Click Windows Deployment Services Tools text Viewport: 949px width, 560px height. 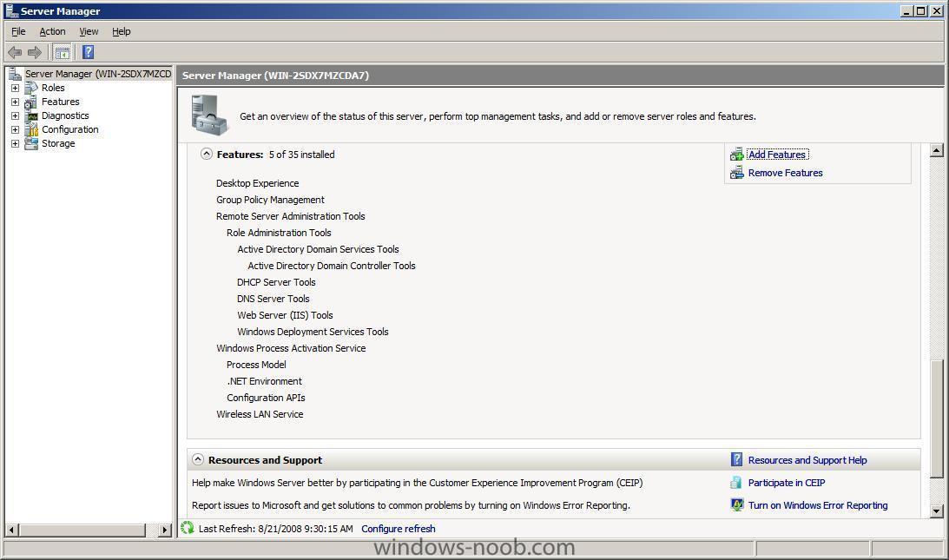[x=313, y=332]
